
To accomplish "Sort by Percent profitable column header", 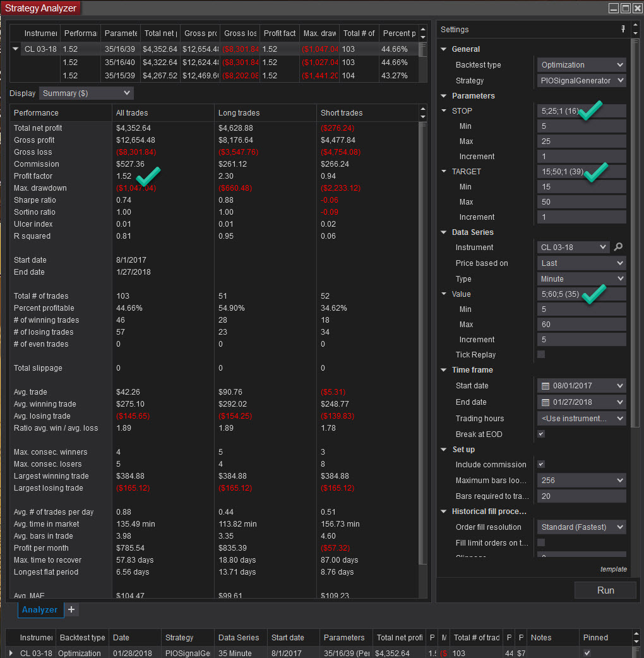I will tap(399, 33).
